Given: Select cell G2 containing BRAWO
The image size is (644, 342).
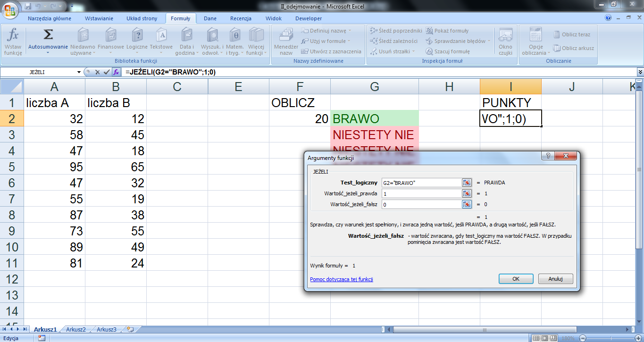Looking at the screenshot, I should click(x=375, y=118).
